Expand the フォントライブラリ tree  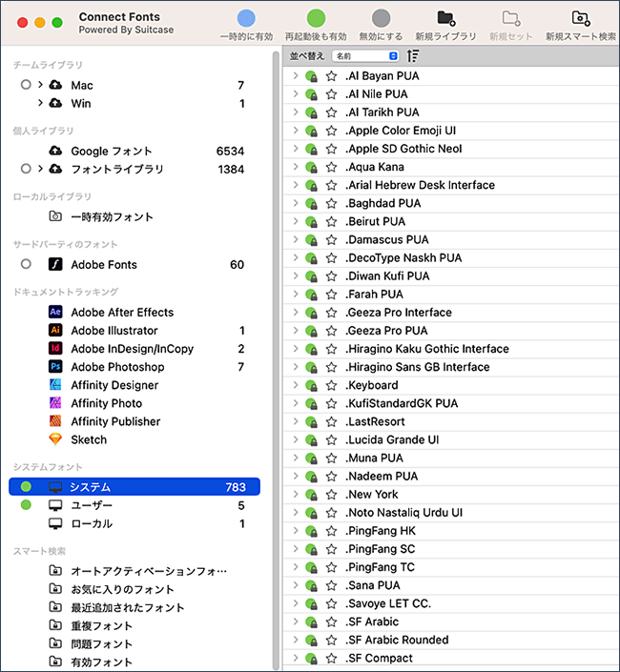40,169
